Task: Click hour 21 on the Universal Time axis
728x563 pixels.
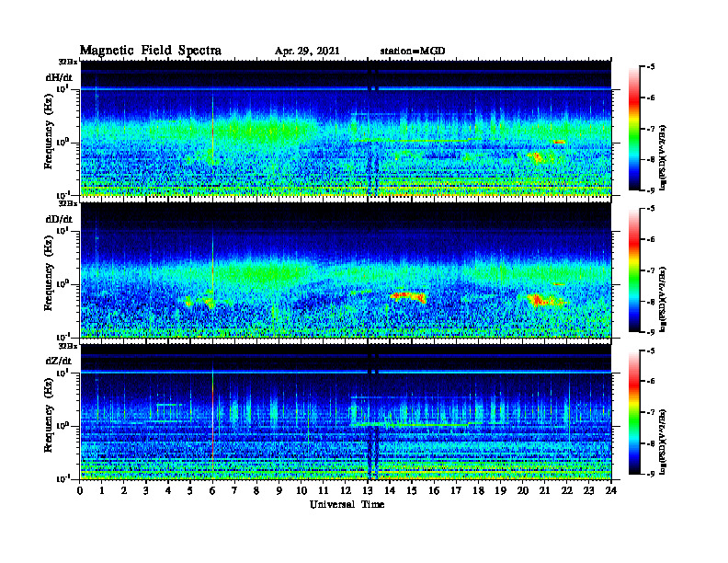Action: pos(544,490)
